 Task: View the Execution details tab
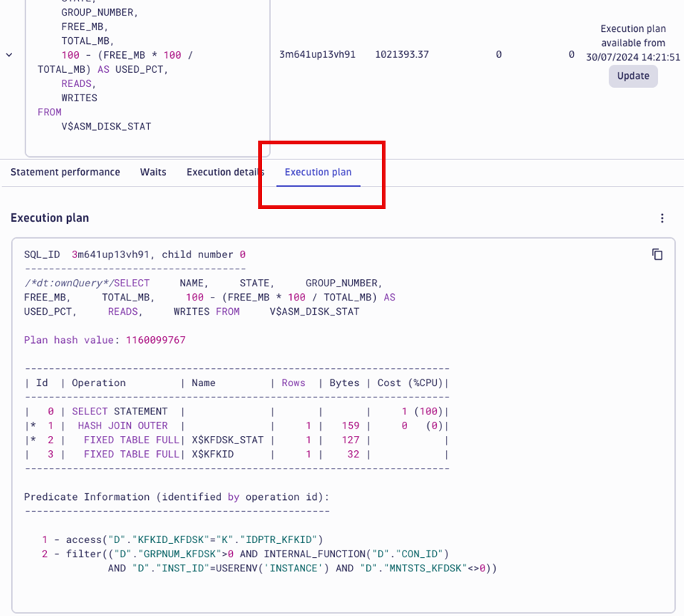point(225,172)
